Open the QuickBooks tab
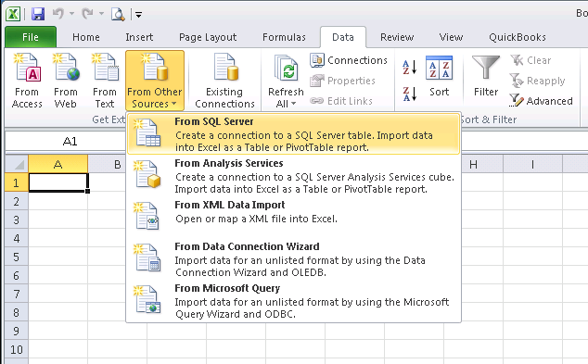 pyautogui.click(x=518, y=37)
